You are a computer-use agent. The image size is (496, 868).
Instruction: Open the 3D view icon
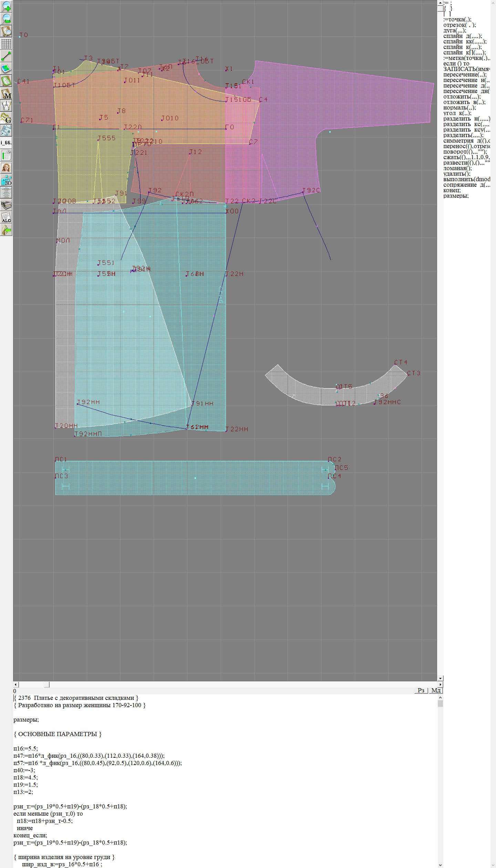coord(6,180)
